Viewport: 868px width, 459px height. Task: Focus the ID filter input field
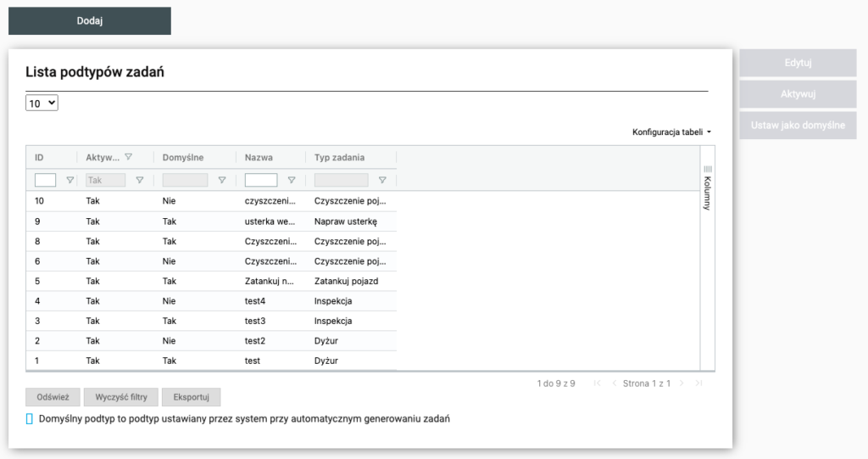point(46,180)
